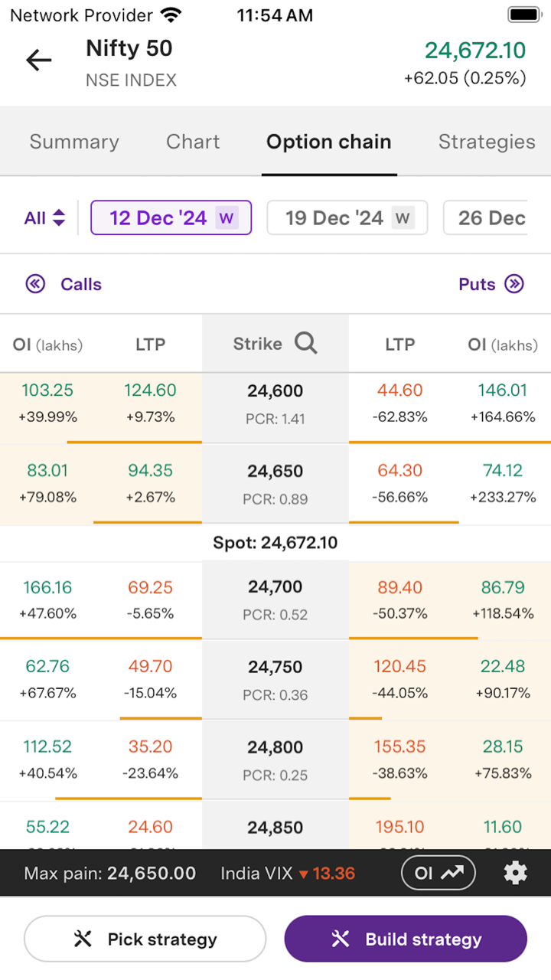
Task: Tap the 24,800 call LTP 35.20 cell
Action: point(150,759)
